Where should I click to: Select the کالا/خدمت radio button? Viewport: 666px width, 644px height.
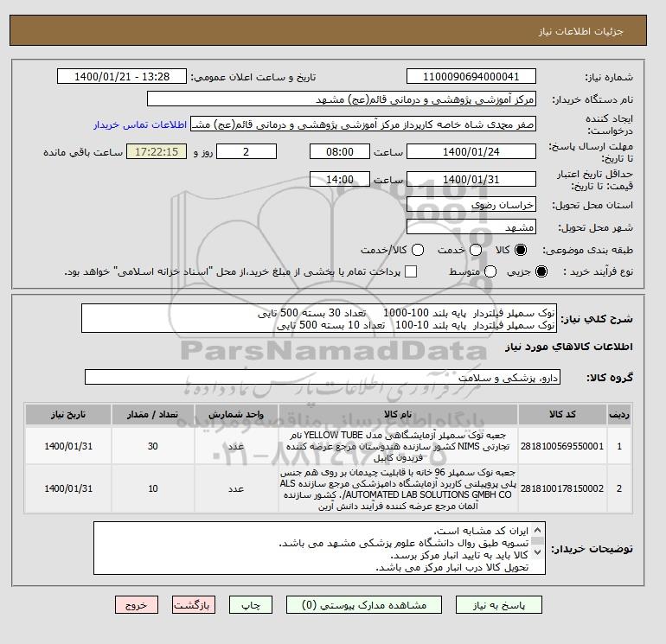(x=418, y=250)
